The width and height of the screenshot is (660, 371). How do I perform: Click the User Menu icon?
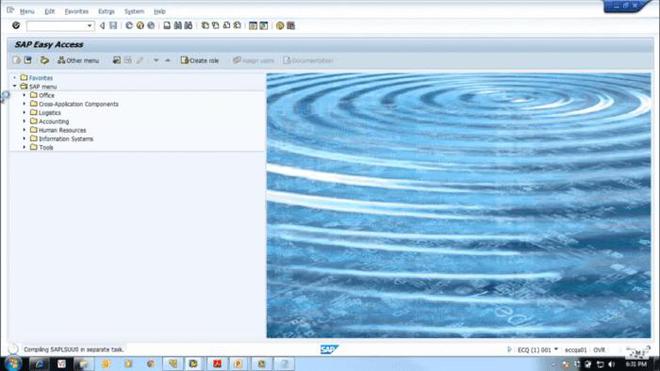click(x=16, y=60)
